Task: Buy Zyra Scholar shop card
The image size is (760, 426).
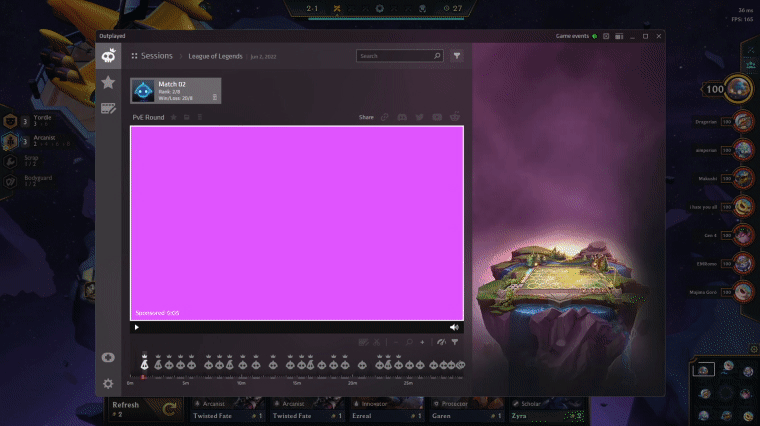Action: point(546,410)
